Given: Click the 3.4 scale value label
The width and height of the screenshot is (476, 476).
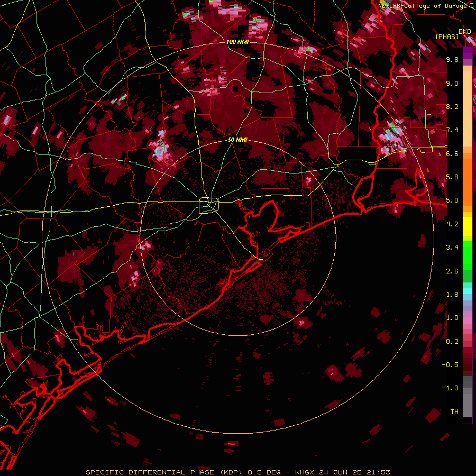Looking at the screenshot, I should pyautogui.click(x=452, y=248).
